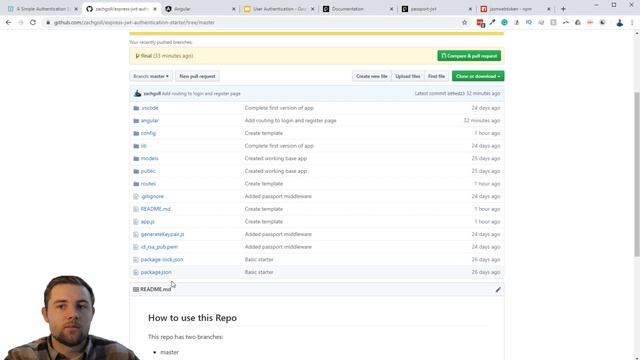Open config folder link
This screenshot has height=360, width=640.
pos(148,133)
